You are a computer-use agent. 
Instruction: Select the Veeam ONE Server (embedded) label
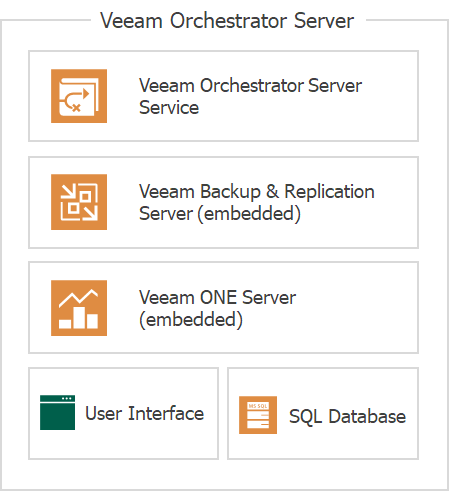[x=217, y=308]
